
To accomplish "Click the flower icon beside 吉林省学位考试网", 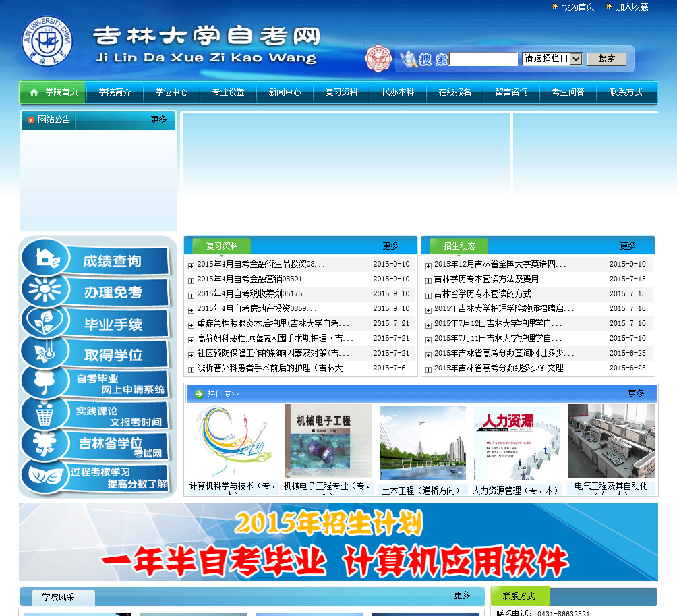I will [45, 444].
